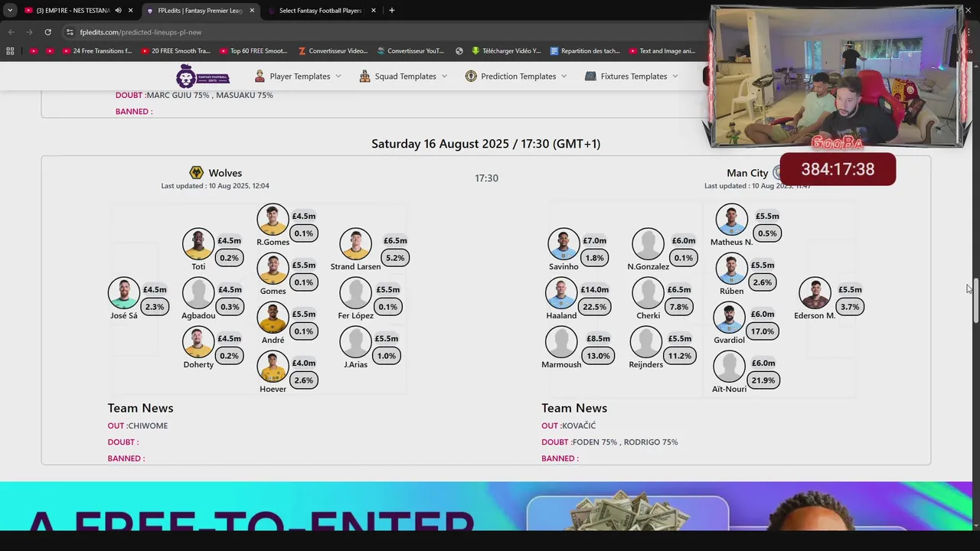This screenshot has width=980, height=551.
Task: Click the Man City team name heading
Action: 747,173
